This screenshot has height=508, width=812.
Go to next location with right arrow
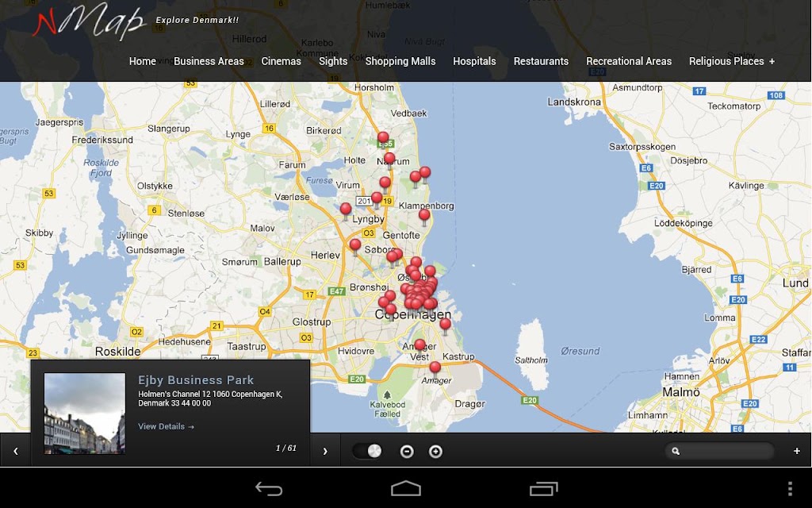pos(325,451)
